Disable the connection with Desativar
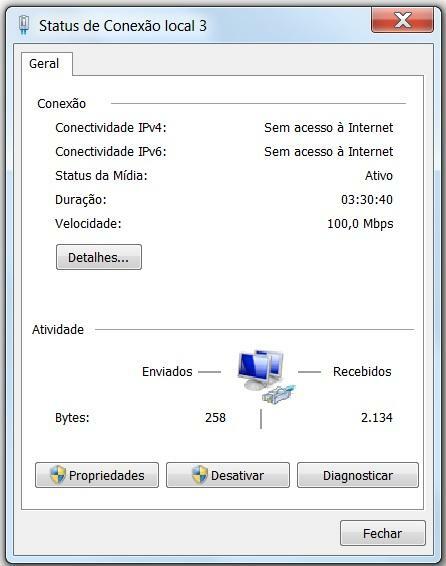 pos(228,475)
